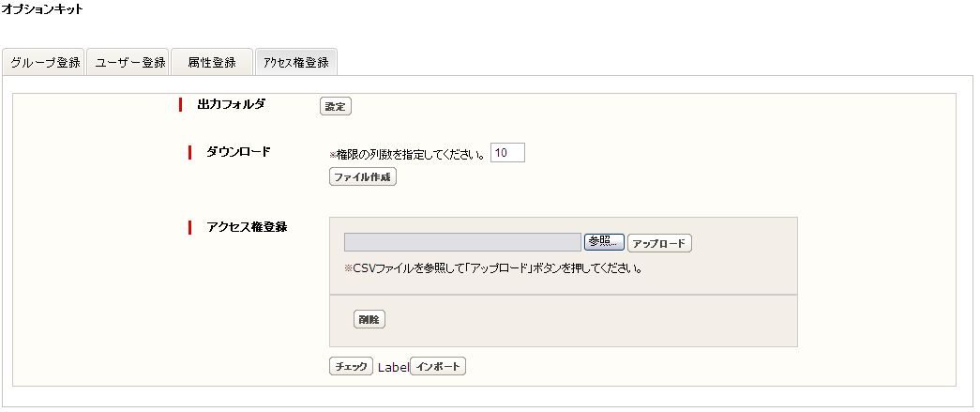Click the アクセス権登録 tab

click(x=295, y=63)
